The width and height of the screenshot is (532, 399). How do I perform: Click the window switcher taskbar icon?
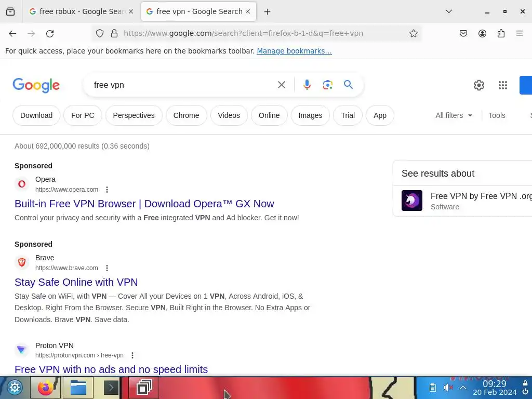click(144, 388)
